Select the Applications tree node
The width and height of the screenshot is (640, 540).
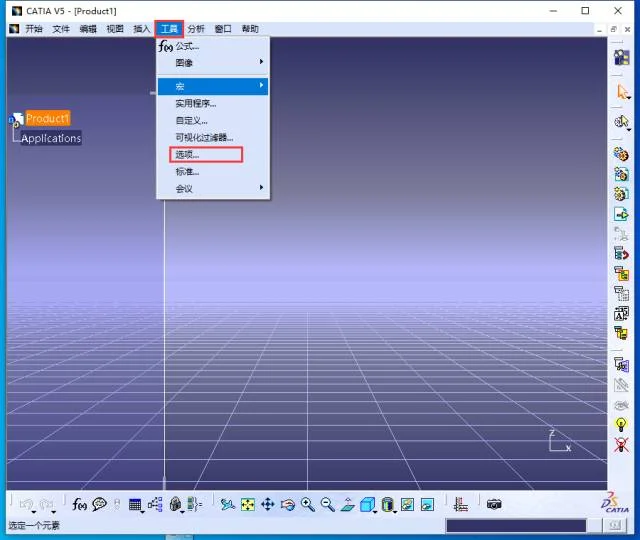51,138
